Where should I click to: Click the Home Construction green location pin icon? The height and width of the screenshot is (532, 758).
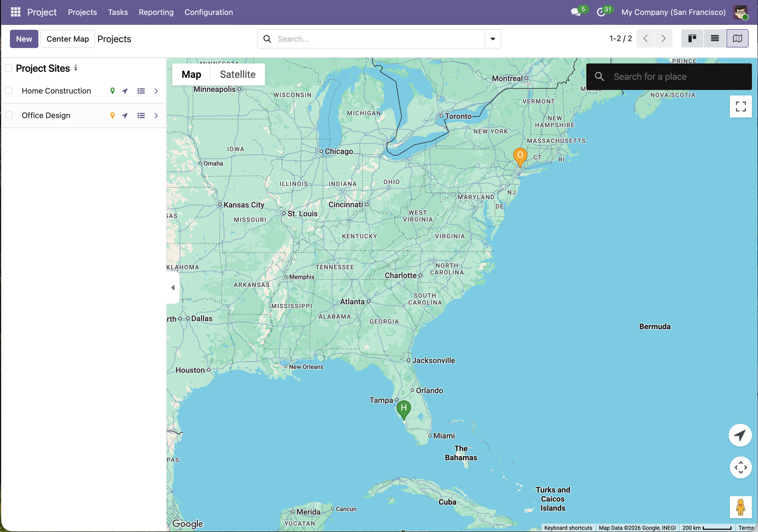point(113,91)
